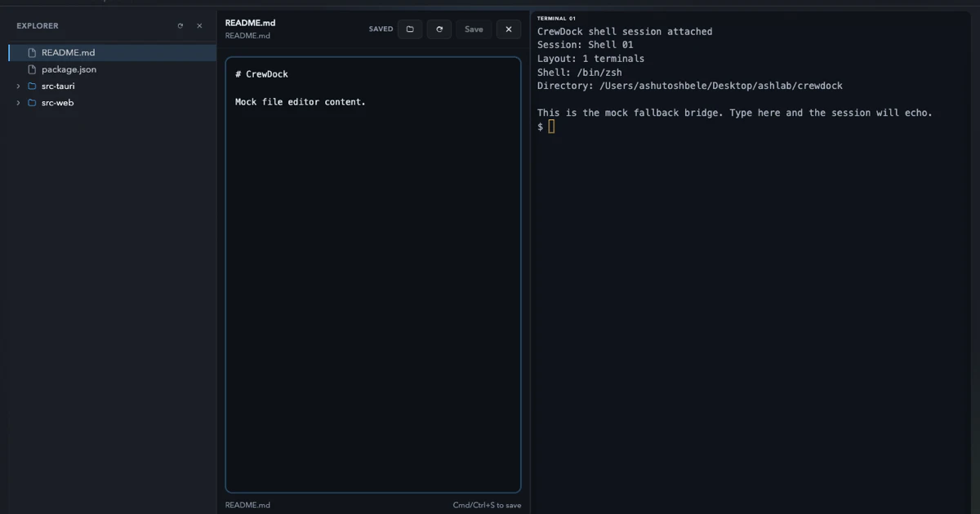Close the README.md editor pane

(508, 29)
